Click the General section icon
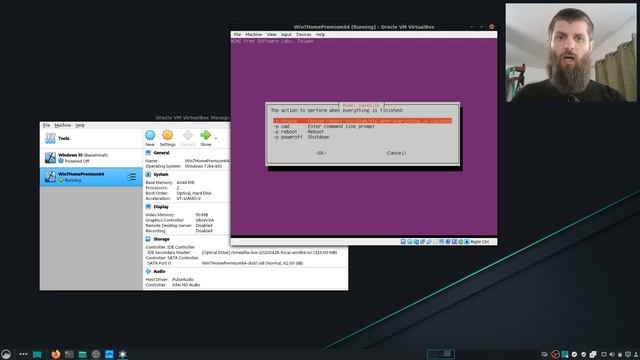 click(148, 153)
